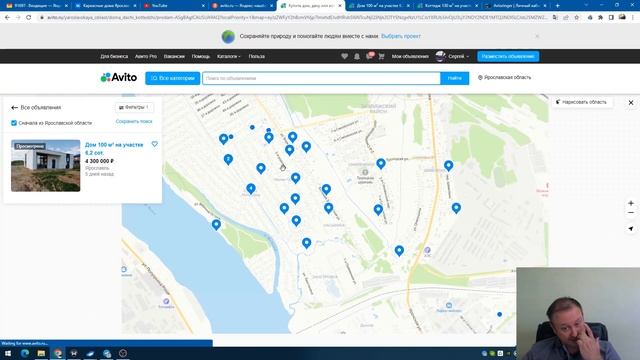Dismiss the nature project banner
640x360 pixels.
click(537, 36)
